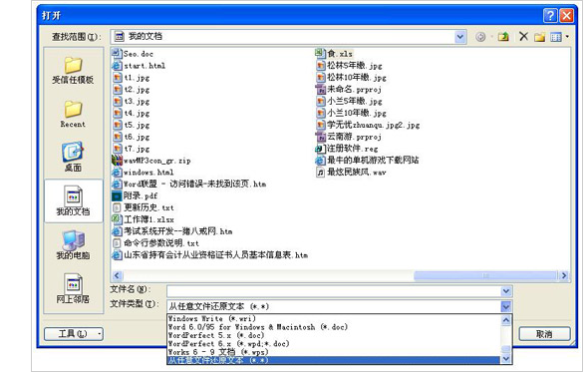Expand the 文件名 dropdown arrow

pos(506,291)
